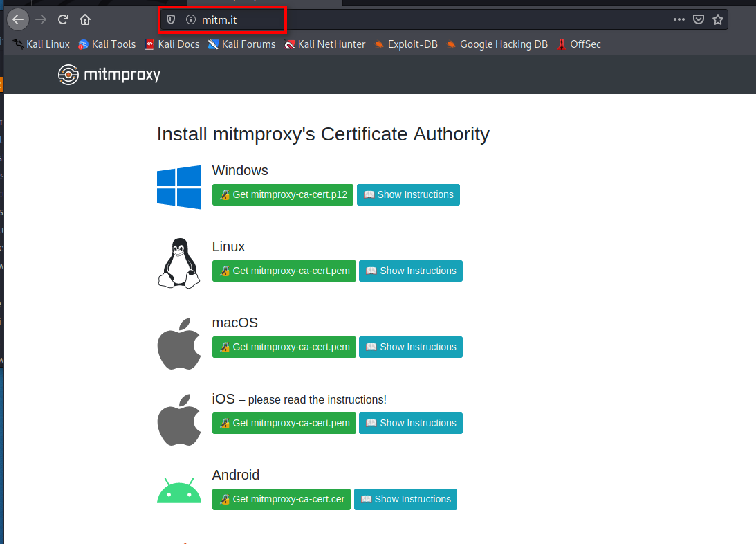
Task: Open the OffSec bookmark
Action: (x=579, y=44)
